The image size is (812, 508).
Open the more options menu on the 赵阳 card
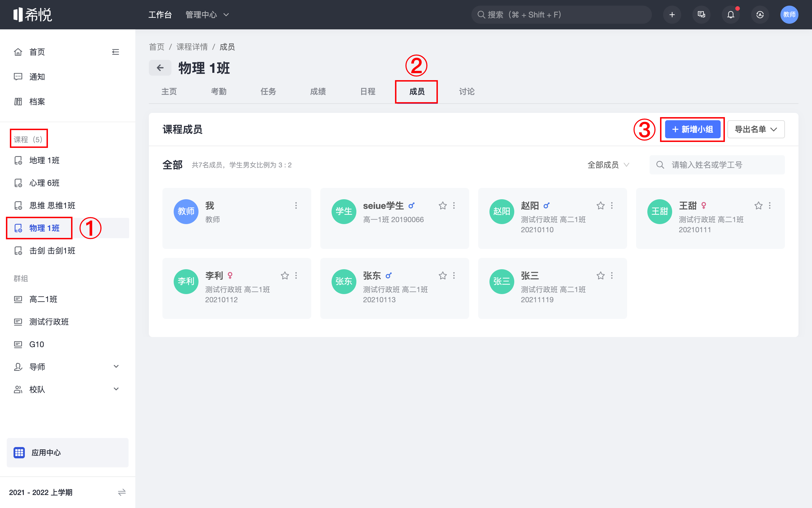coord(612,206)
